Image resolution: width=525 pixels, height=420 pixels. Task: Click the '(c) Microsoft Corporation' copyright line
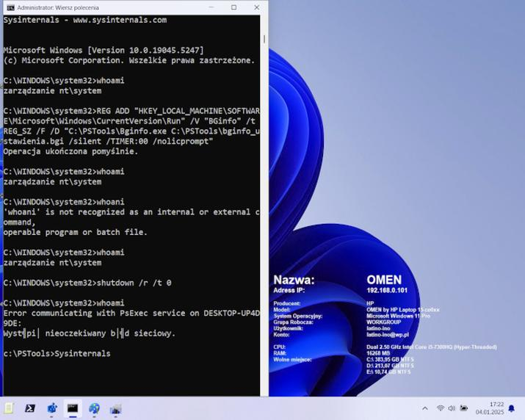(129, 60)
